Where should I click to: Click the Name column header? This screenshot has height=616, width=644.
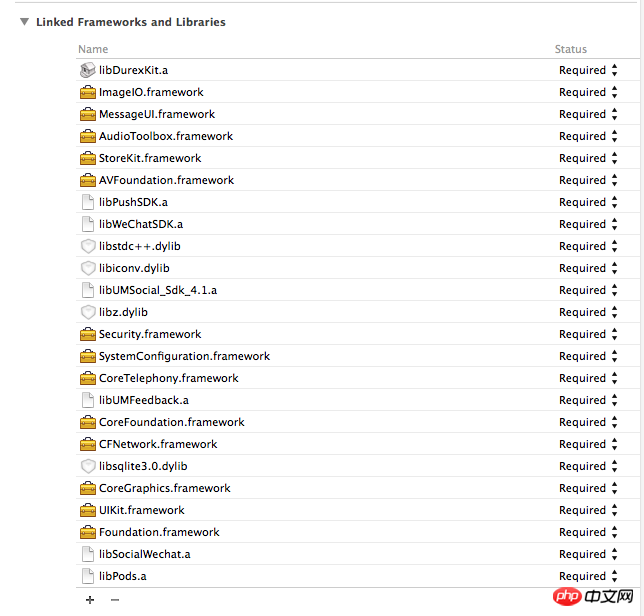pos(93,49)
